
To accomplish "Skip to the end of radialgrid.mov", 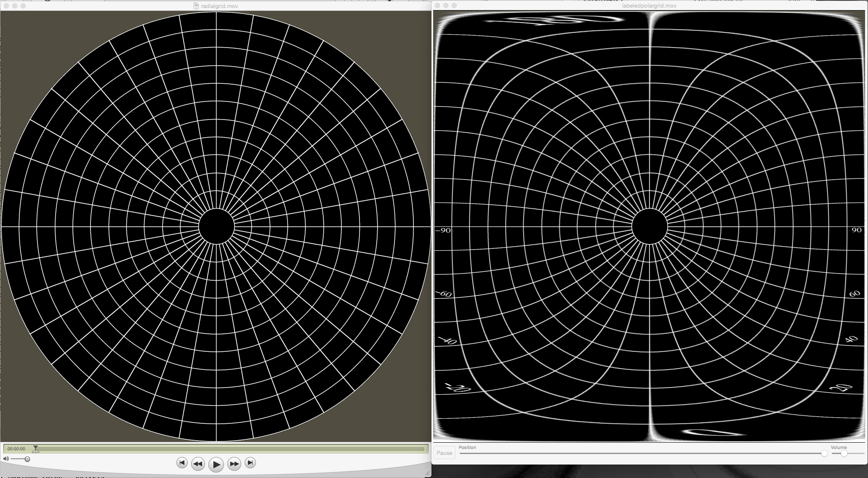I will (x=250, y=463).
